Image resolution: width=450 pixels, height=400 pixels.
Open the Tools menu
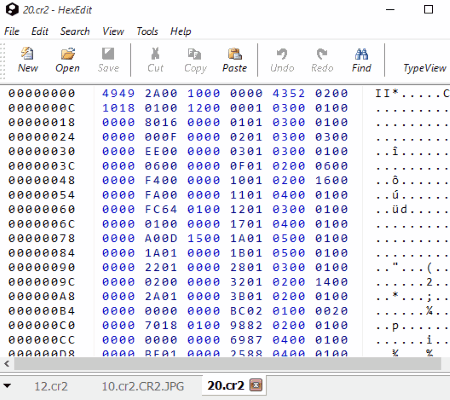point(147,31)
